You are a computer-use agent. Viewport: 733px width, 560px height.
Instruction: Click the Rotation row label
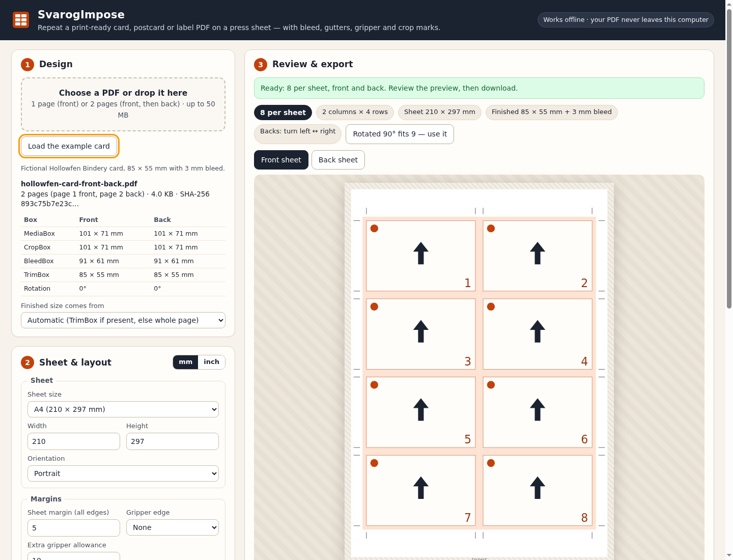(x=37, y=289)
